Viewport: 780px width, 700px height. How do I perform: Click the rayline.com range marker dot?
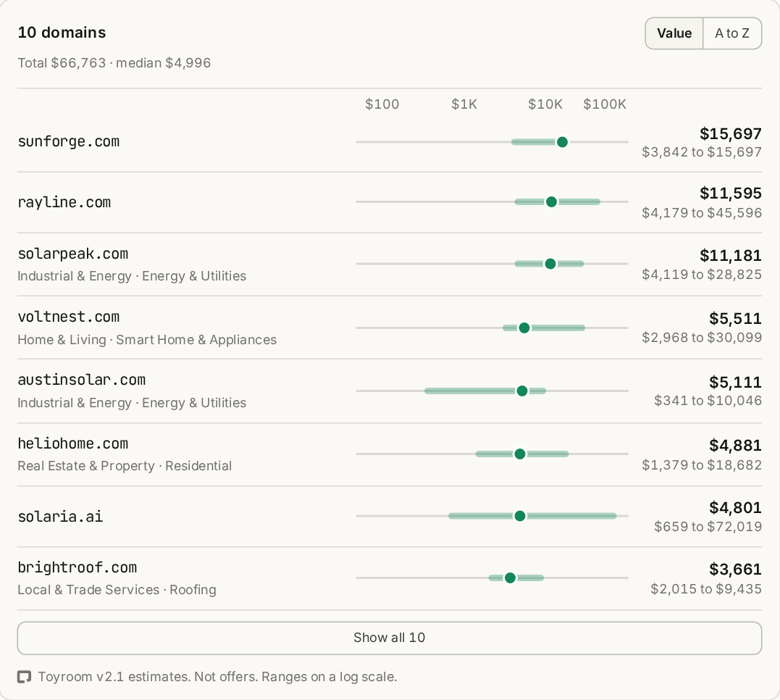[551, 201]
